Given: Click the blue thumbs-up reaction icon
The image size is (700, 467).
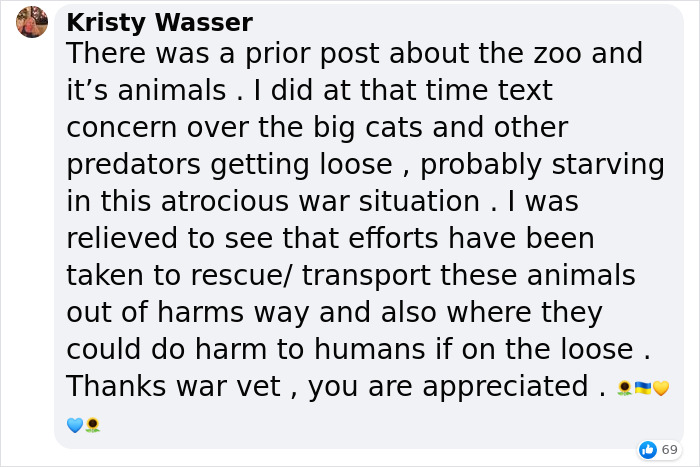Looking at the screenshot, I should tap(648, 450).
